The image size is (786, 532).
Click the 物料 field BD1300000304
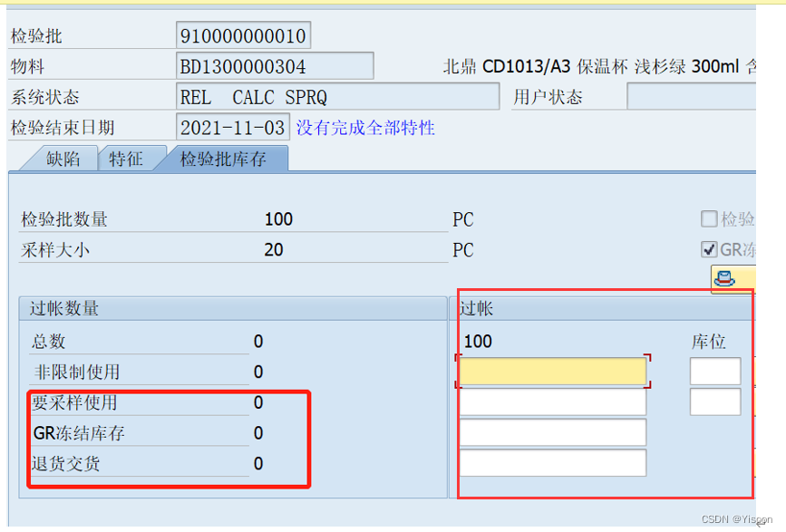(275, 66)
